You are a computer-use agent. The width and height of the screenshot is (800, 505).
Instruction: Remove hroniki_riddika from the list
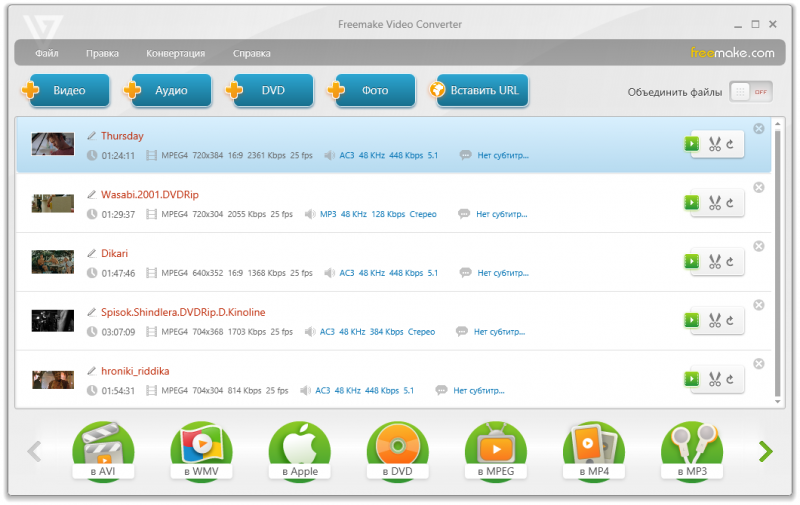[759, 363]
